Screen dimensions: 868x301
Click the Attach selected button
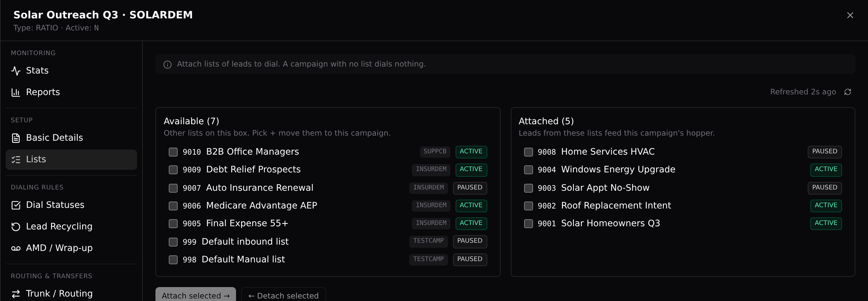click(195, 295)
